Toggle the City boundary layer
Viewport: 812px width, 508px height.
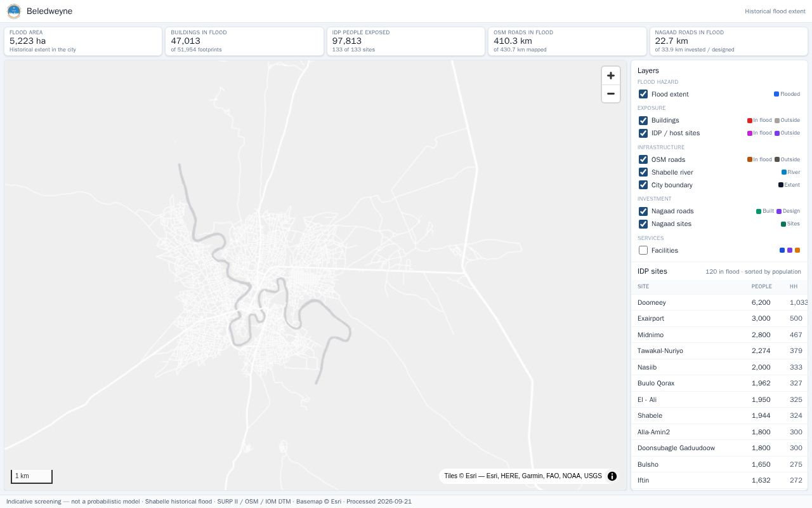643,185
